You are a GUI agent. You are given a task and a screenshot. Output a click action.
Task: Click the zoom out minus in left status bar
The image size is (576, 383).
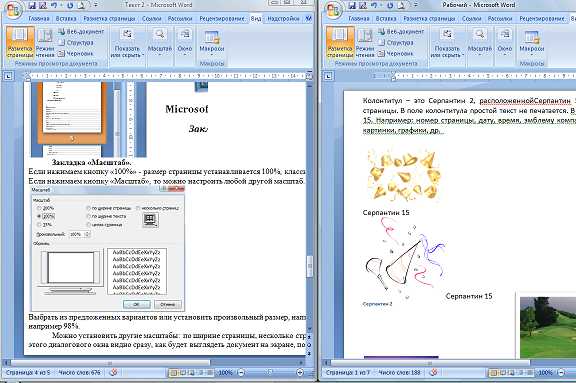[241, 372]
